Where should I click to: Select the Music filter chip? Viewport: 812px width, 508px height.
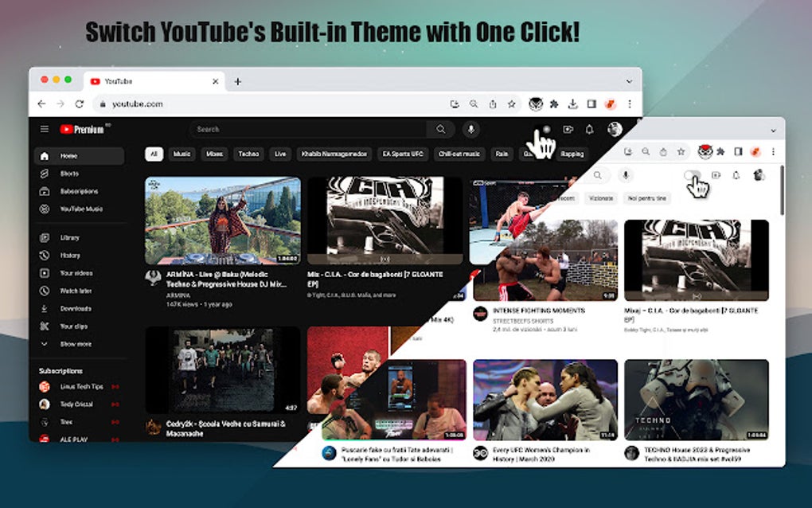(182, 154)
